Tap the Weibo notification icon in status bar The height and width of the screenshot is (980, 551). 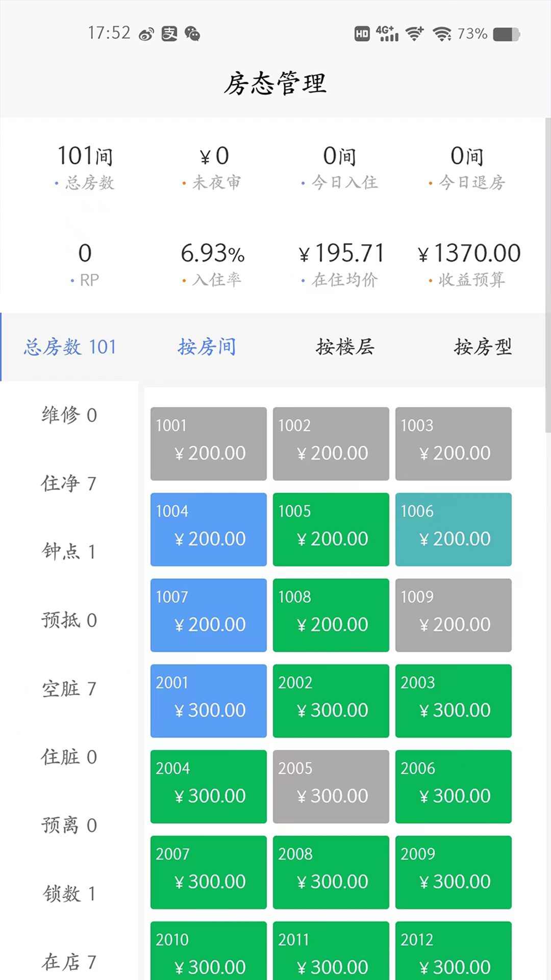pyautogui.click(x=146, y=34)
